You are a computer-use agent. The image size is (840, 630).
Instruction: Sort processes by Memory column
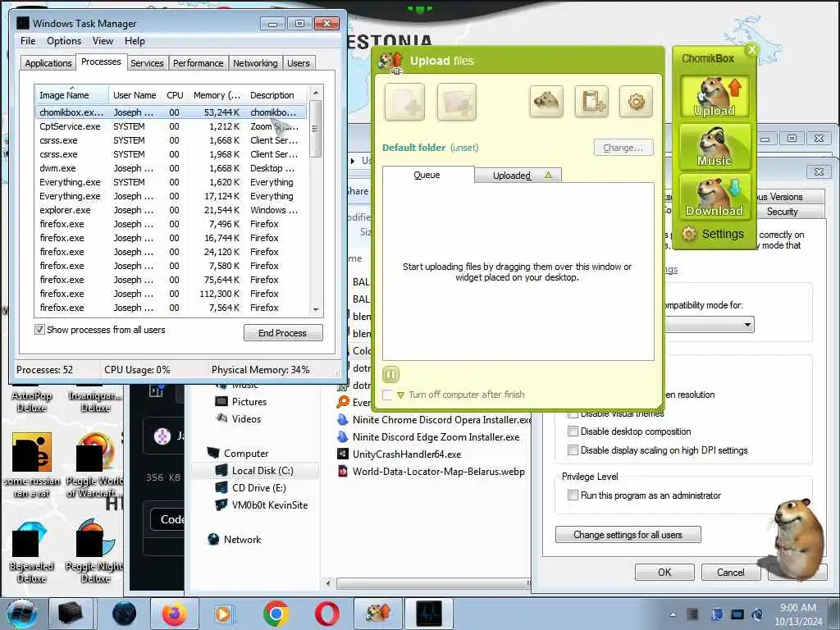[x=217, y=95]
